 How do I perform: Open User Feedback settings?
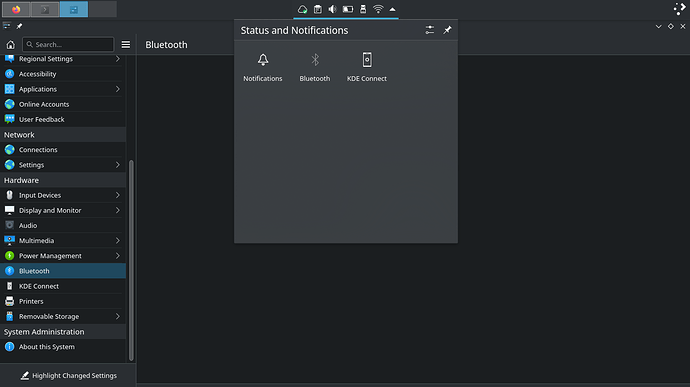(63, 119)
